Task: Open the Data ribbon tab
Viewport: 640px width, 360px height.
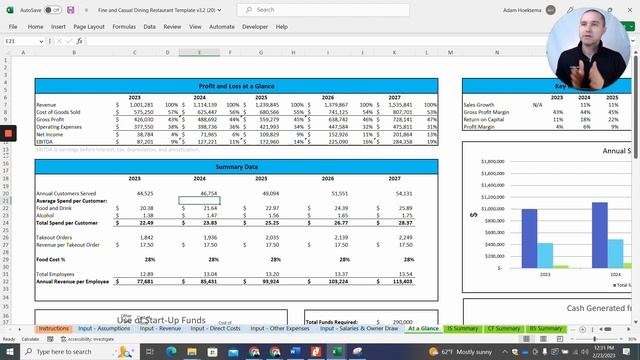Action: tap(149, 27)
